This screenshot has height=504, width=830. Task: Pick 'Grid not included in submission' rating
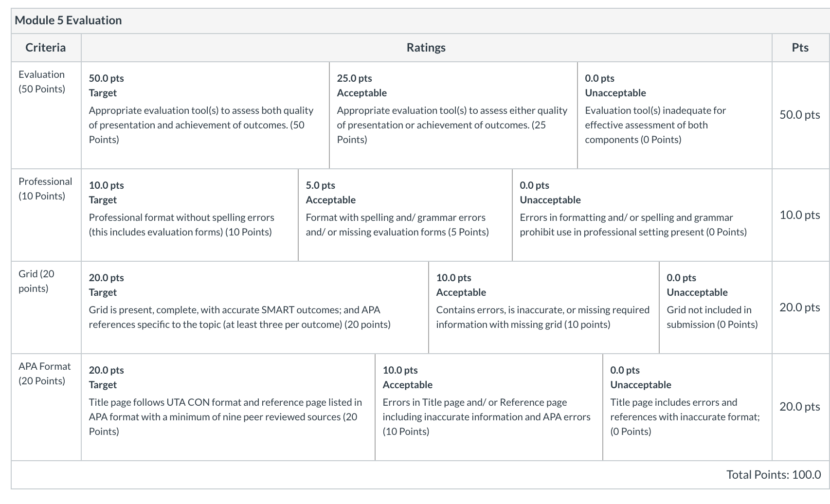[x=716, y=307]
